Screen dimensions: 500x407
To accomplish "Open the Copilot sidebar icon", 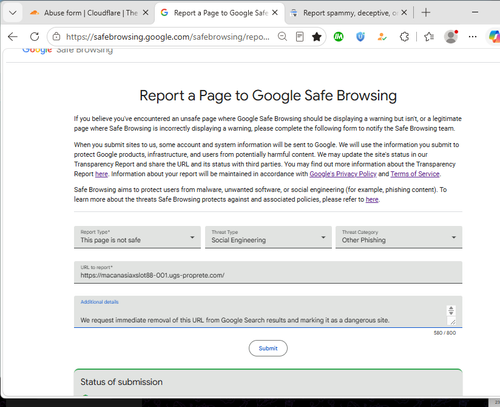I will click(x=494, y=37).
